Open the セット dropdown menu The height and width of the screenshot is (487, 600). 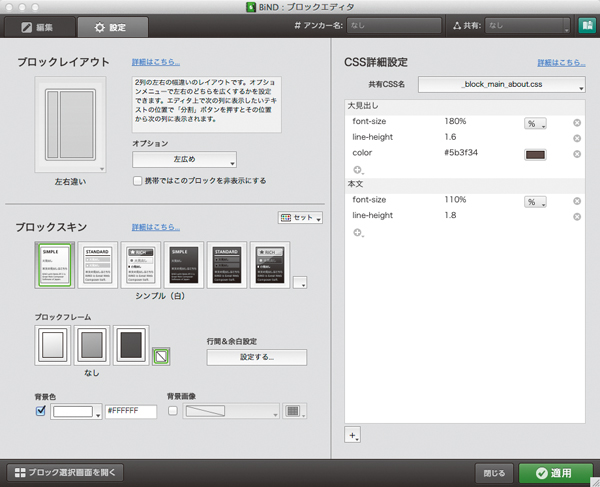tap(300, 217)
